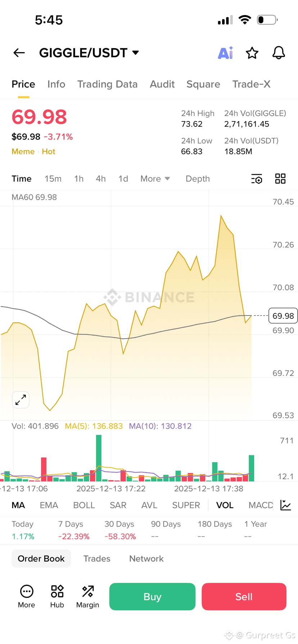Tap the 24h Low 66.83 value
The height and width of the screenshot is (644, 298).
(x=192, y=151)
